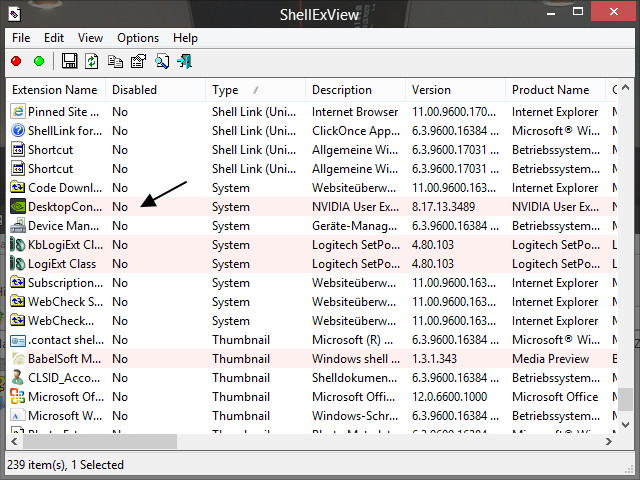
Task: Click version 1.3.1.343 cell
Action: click(434, 359)
